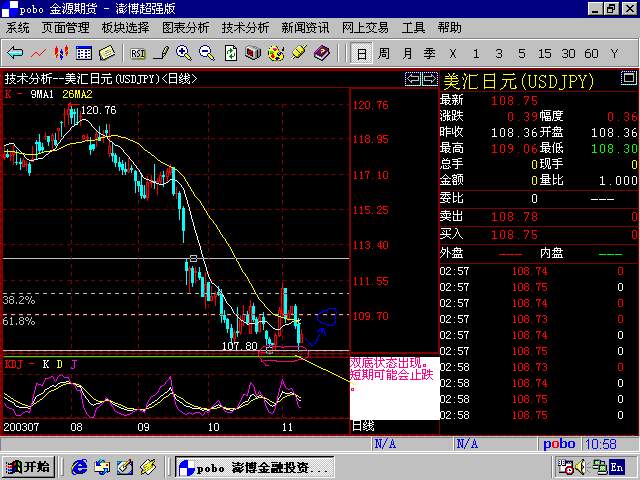
Task: Click the 卖出 price 108.78
Action: [514, 216]
